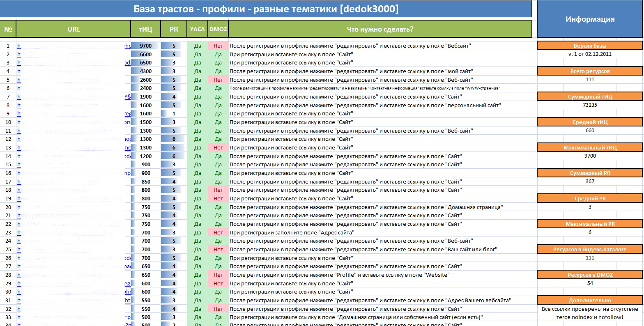Click the тИЦ cell with value 2600
Viewport: 644px width, 326px height.
coord(145,80)
